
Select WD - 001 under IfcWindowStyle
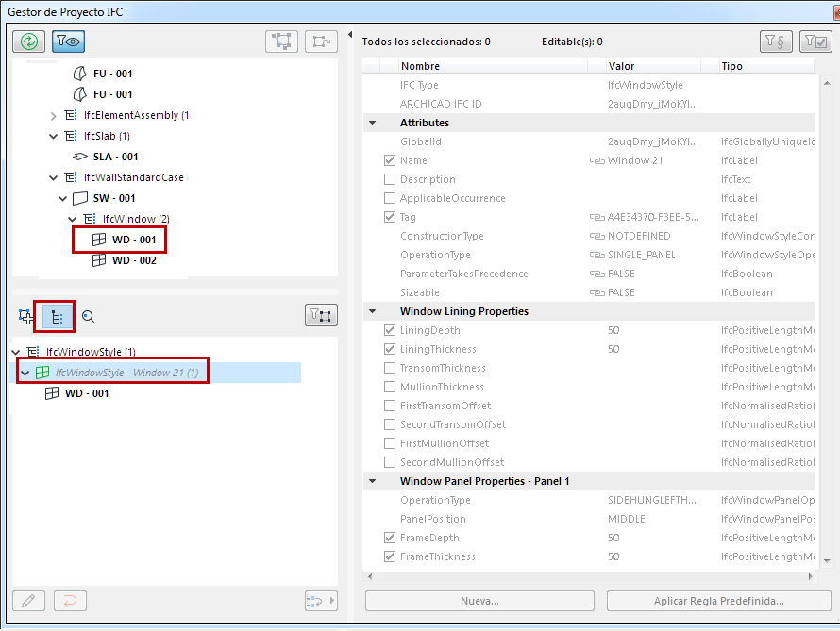[87, 393]
